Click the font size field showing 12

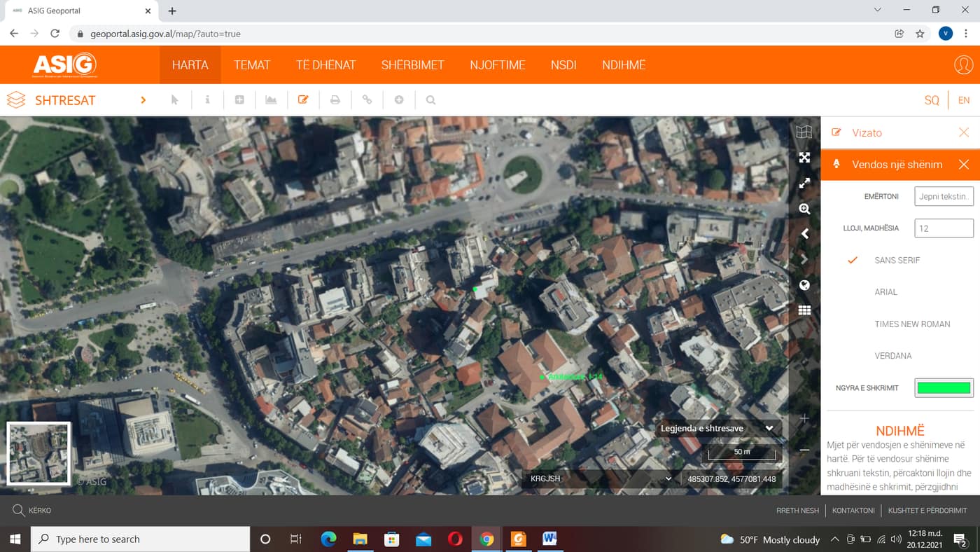944,228
